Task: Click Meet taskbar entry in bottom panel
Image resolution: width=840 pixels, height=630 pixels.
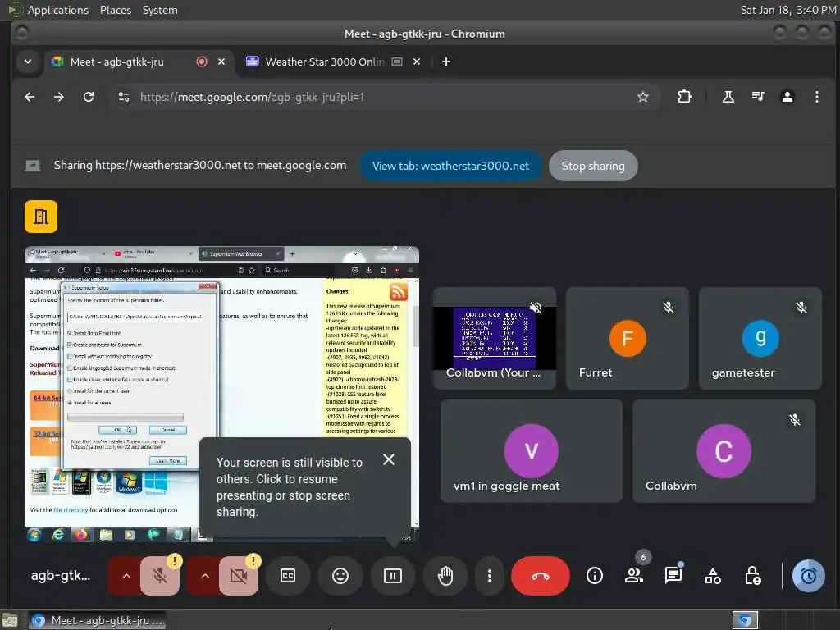Action: (x=97, y=621)
